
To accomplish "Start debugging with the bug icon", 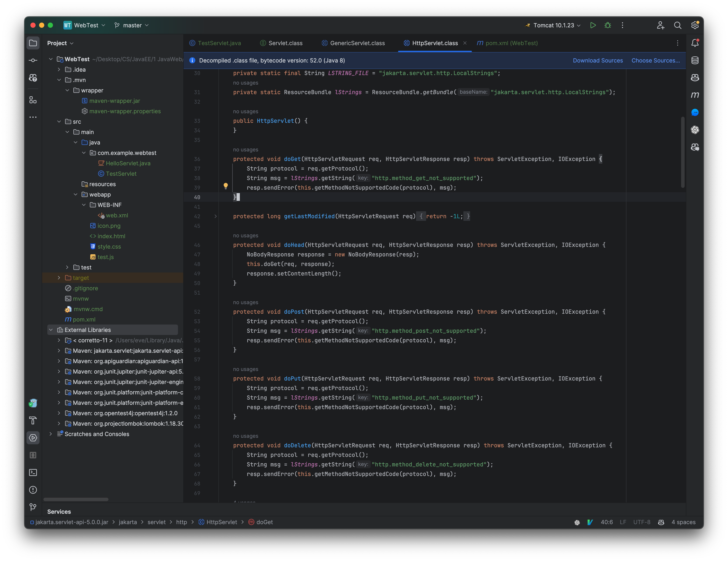I will click(608, 25).
